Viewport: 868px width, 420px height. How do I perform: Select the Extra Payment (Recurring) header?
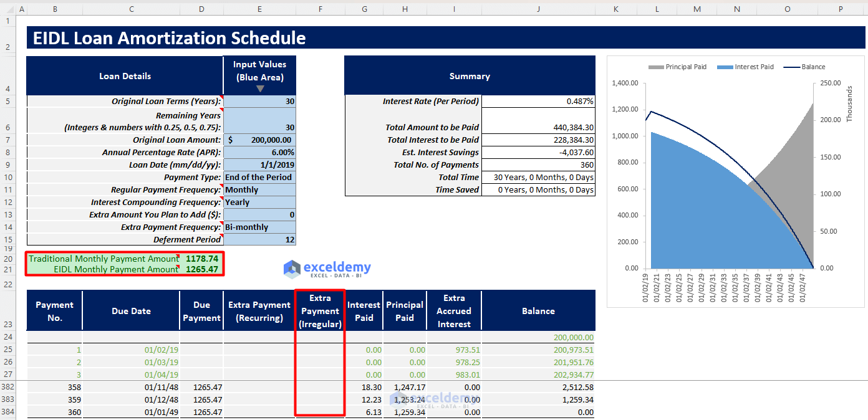click(x=259, y=311)
